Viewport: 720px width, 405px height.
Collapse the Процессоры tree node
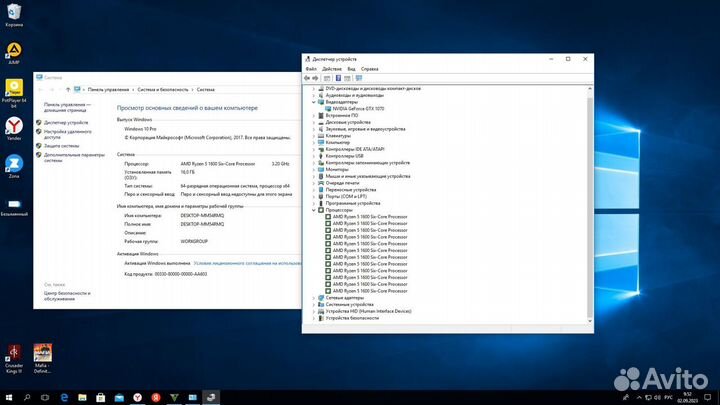(x=315, y=210)
